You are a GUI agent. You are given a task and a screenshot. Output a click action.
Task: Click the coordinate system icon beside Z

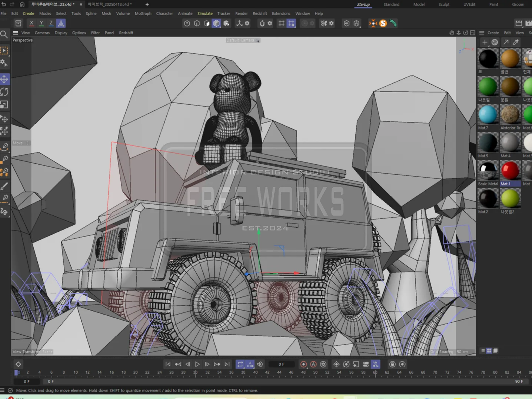pos(61,23)
